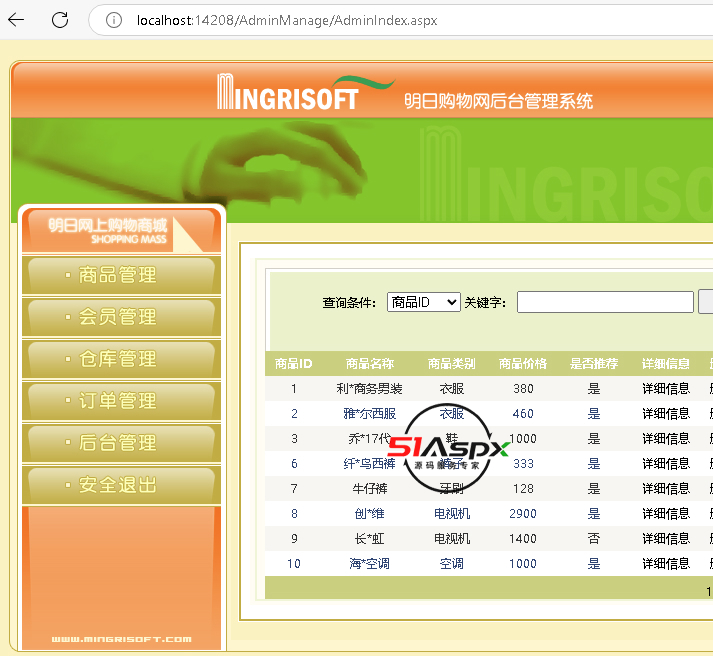Screen dimensions: 713x656
Task: Open 详细信息 for 雅*尔西服 row
Action: pos(665,414)
